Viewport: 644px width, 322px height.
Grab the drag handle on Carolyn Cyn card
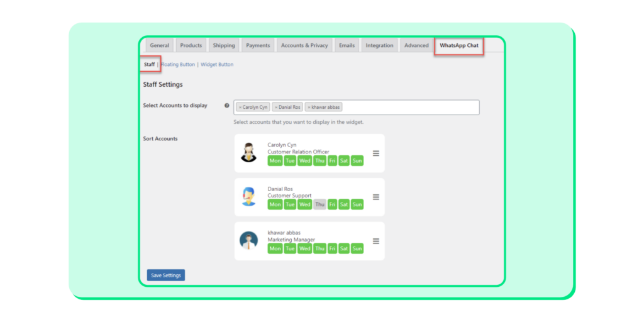point(376,153)
